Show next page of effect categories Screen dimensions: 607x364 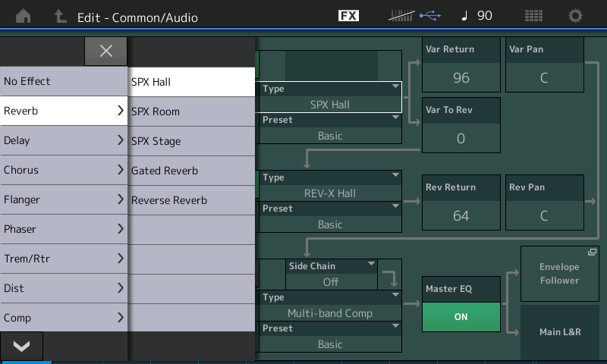21,346
